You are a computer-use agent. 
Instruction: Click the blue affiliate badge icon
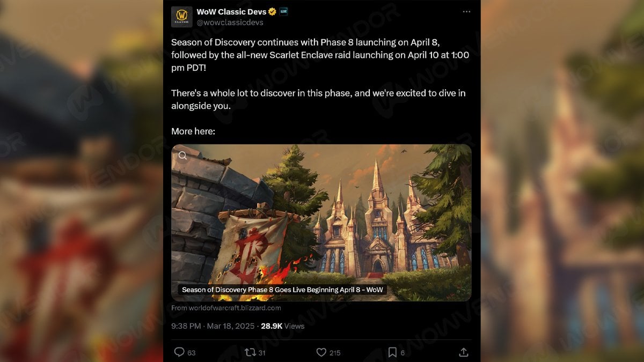click(283, 12)
